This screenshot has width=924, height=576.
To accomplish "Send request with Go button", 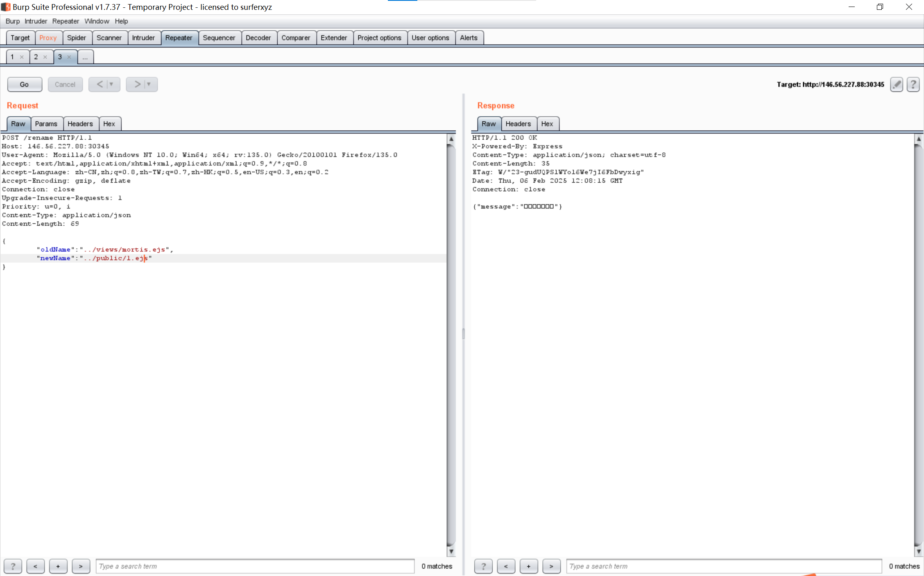I will pyautogui.click(x=25, y=84).
